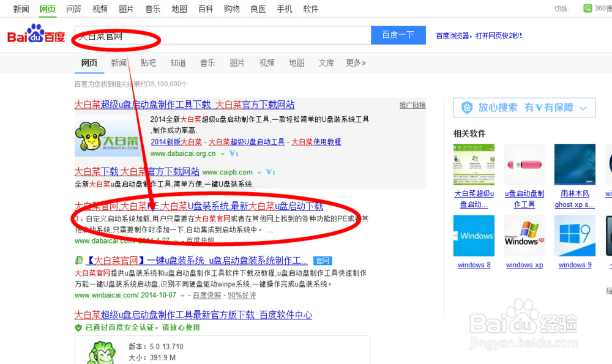Switch to the 视频 results tab

pos(267,63)
